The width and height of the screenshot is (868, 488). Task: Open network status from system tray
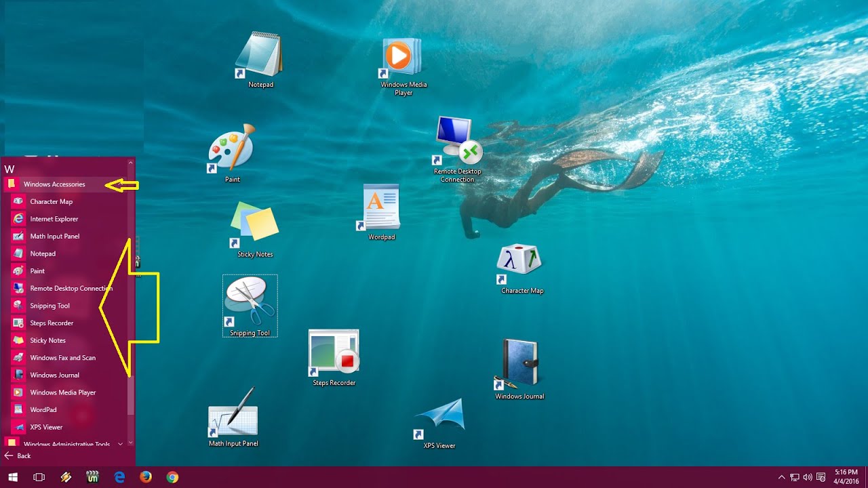coord(794,477)
